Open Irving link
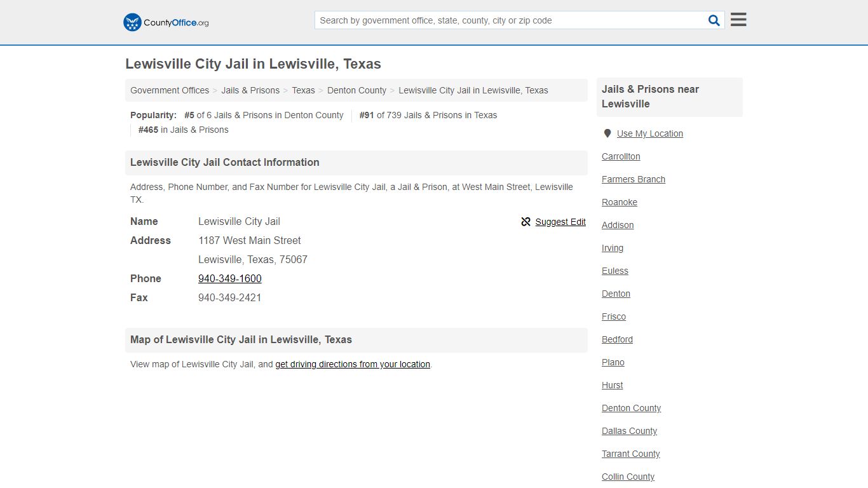The height and width of the screenshot is (488, 868). 613,248
